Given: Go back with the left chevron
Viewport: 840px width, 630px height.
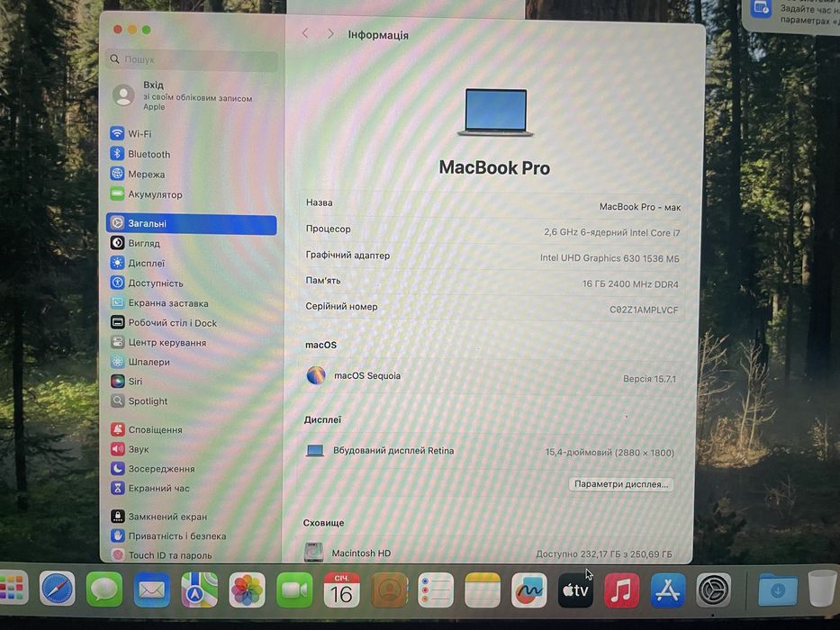Looking at the screenshot, I should (x=305, y=34).
